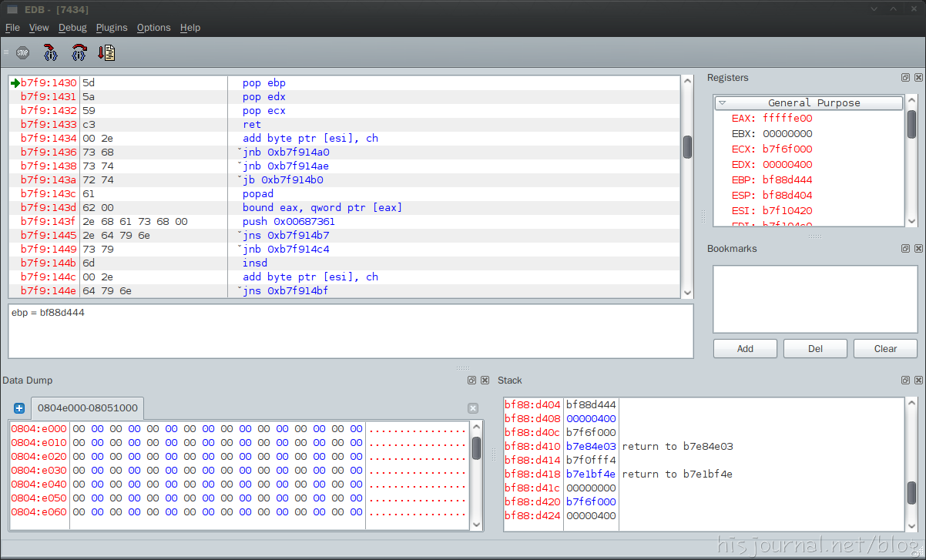Select the ECX register value b7f6f000

point(787,149)
